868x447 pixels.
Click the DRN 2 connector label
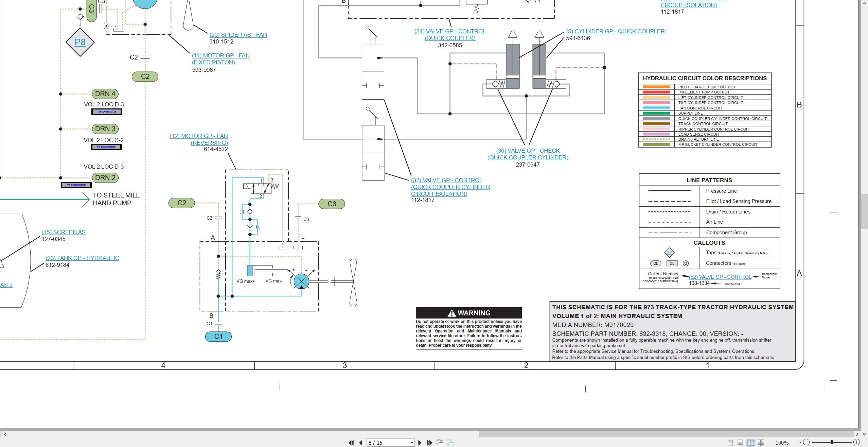pyautogui.click(x=105, y=178)
